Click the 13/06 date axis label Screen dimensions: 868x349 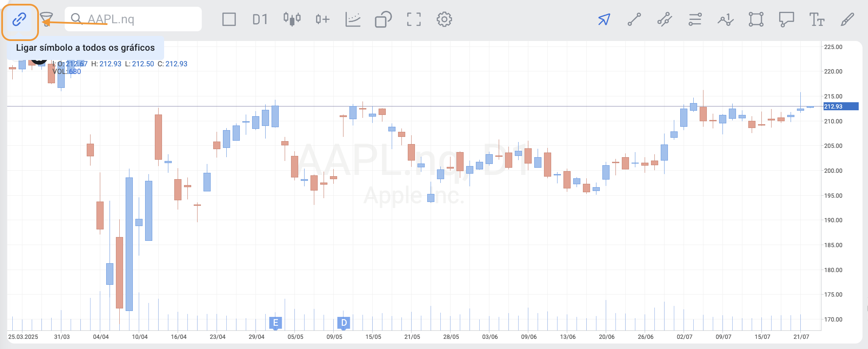click(x=568, y=337)
